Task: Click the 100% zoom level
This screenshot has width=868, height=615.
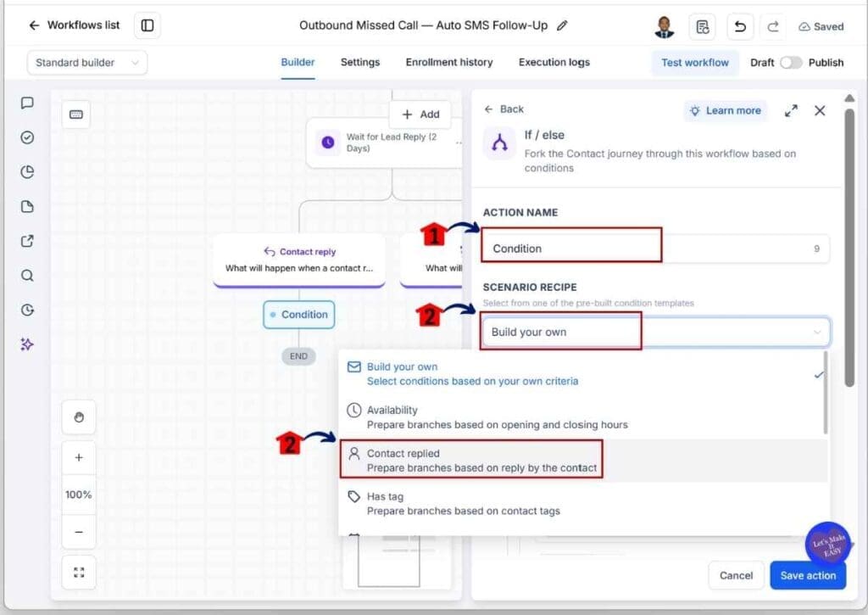Action: [x=79, y=495]
